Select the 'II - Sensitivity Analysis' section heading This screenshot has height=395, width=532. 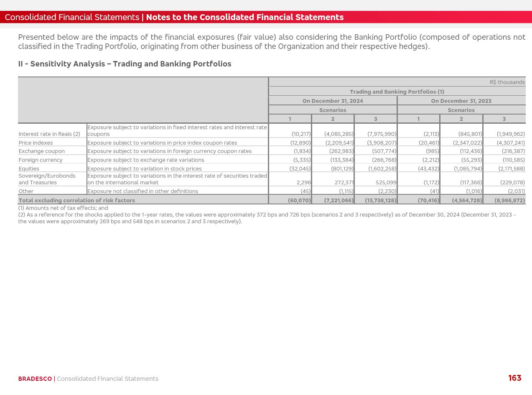tap(125, 64)
